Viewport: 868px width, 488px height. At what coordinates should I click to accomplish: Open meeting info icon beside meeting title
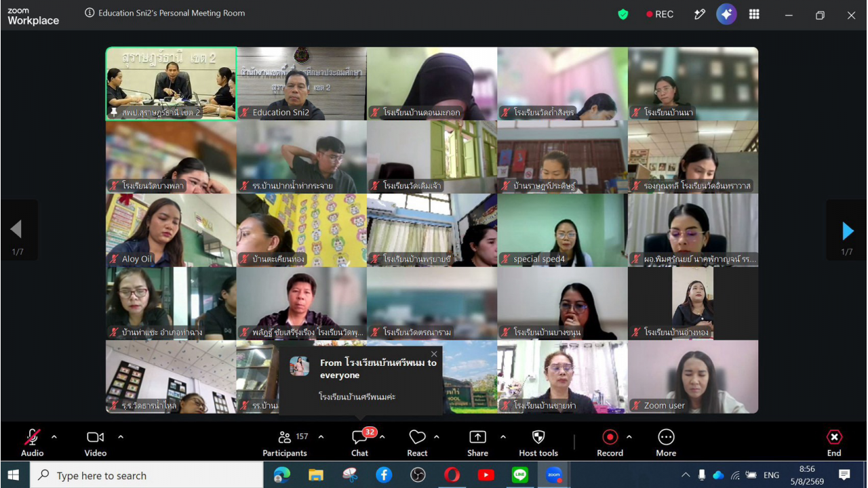90,13
